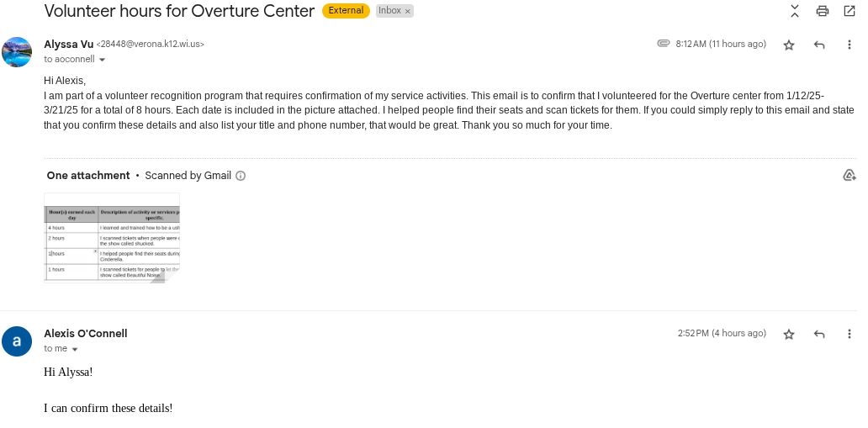Star the message from Alyssa Vu

789,45
